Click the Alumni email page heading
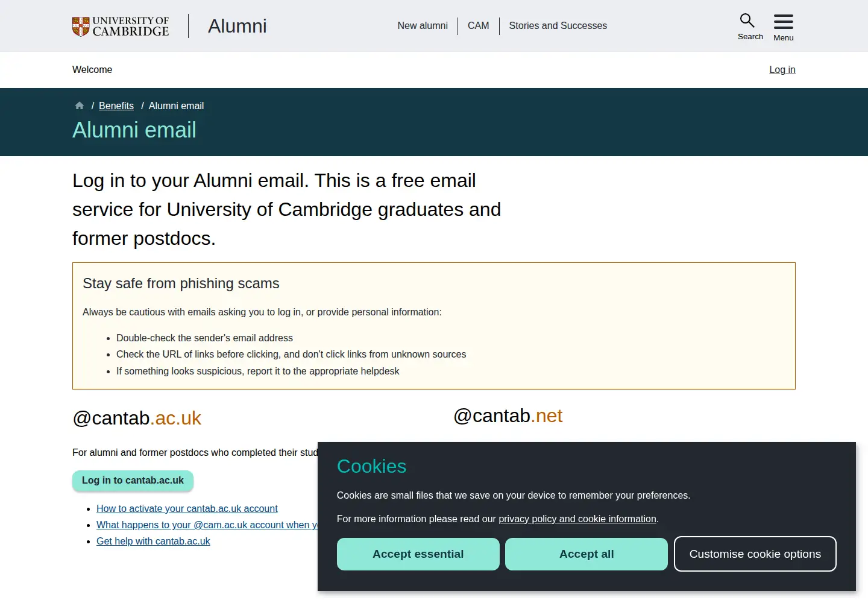 (134, 130)
